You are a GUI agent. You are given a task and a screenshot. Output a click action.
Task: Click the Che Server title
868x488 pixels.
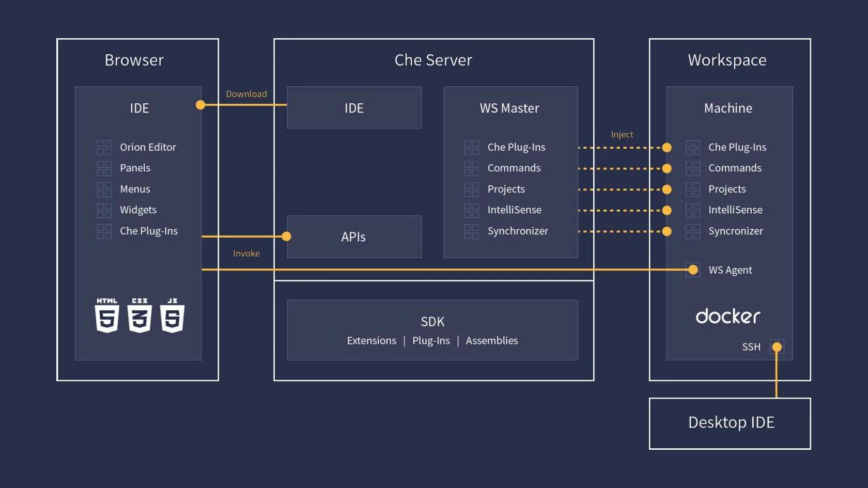point(433,60)
